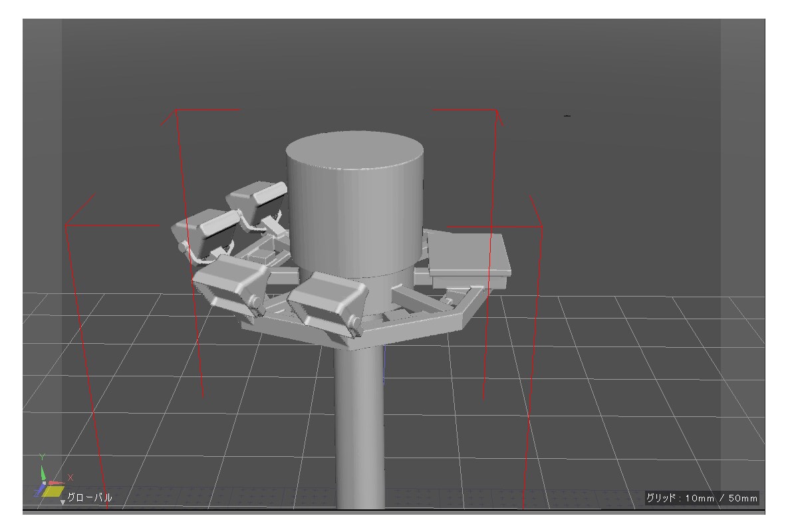Image resolution: width=798 pixels, height=532 pixels.
Task: Select the vertical support pole of the model
Action: coord(359,427)
